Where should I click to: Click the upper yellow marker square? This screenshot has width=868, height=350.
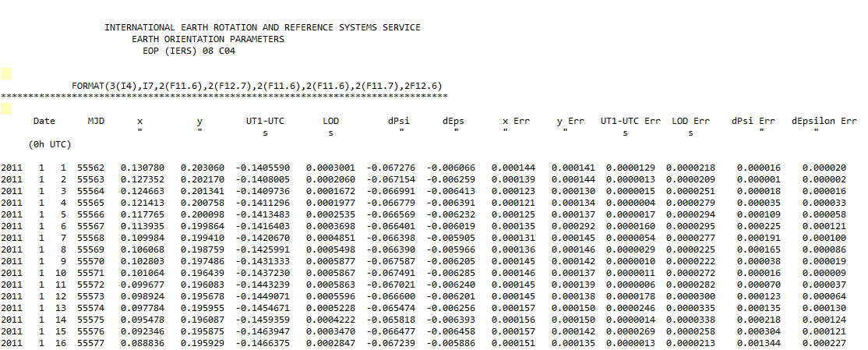[6, 74]
